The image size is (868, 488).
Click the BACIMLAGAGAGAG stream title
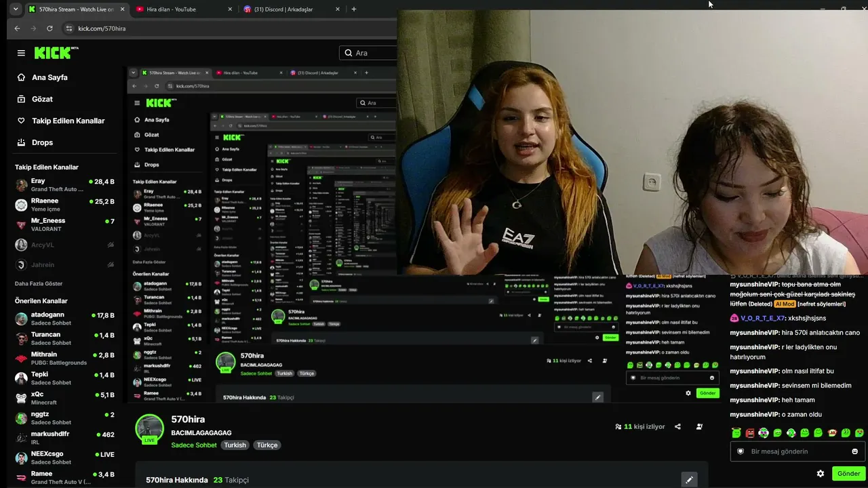pyautogui.click(x=201, y=432)
